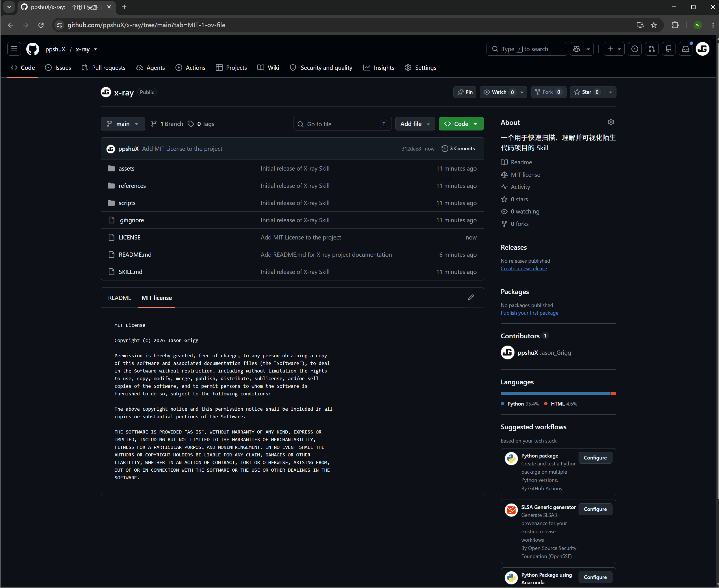Image resolution: width=719 pixels, height=588 pixels.
Task: Click the Go to file search box
Action: point(343,124)
